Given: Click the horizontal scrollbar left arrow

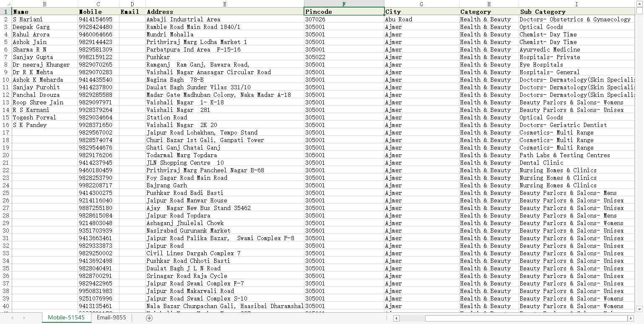Looking at the screenshot, I should [x=396, y=318].
